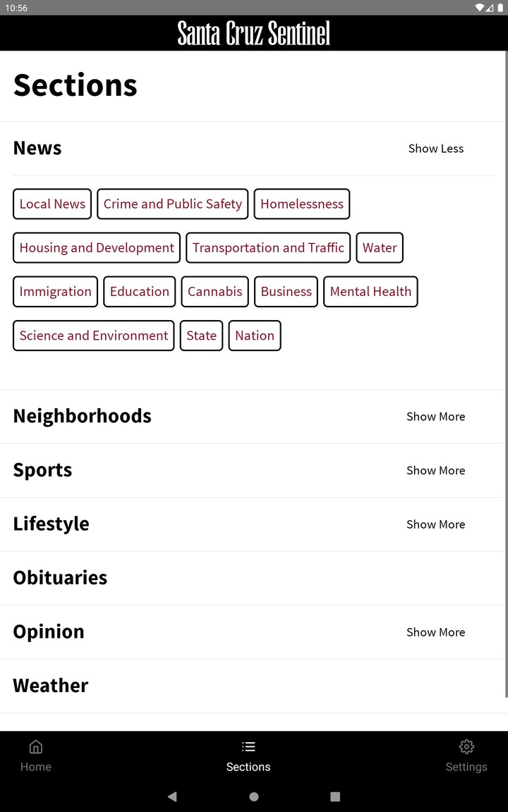Select Transportation and Traffic

[268, 247]
